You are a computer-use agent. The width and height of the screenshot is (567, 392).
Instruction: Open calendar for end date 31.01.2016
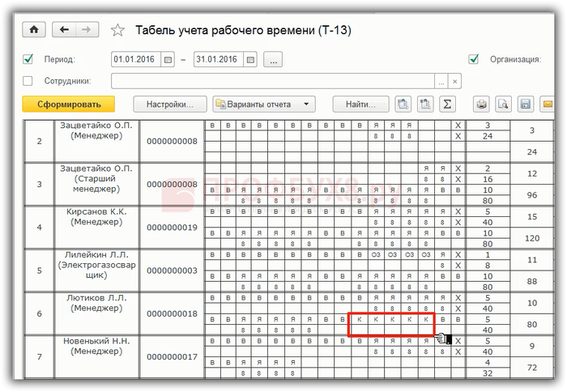click(x=250, y=60)
